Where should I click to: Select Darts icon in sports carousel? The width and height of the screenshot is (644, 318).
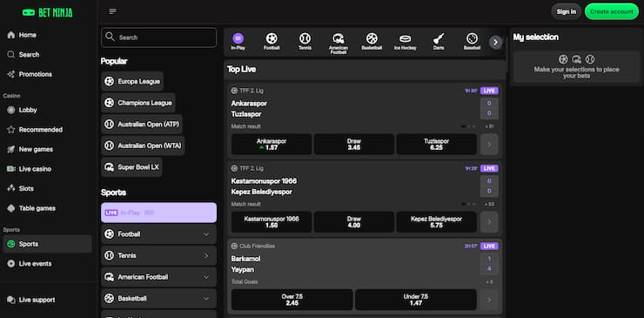(x=439, y=42)
